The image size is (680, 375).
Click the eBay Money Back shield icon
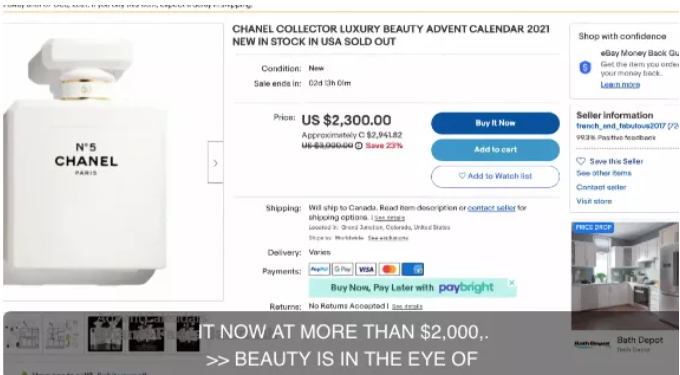(x=585, y=67)
